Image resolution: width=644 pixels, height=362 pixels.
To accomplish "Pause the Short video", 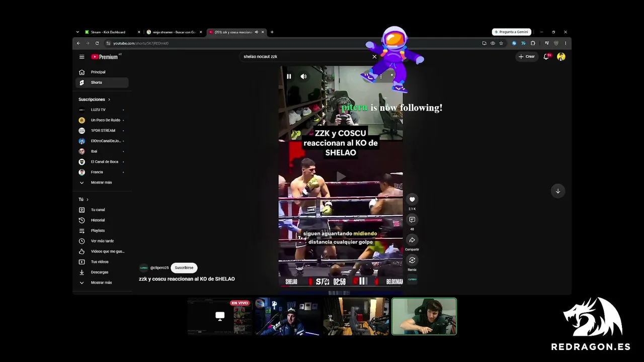I will (x=289, y=76).
